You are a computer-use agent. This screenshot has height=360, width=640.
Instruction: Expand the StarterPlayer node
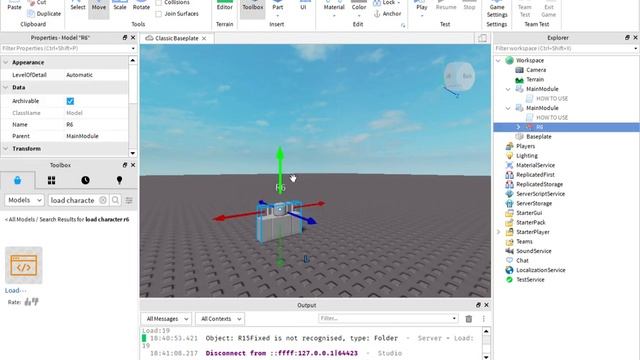point(498,232)
